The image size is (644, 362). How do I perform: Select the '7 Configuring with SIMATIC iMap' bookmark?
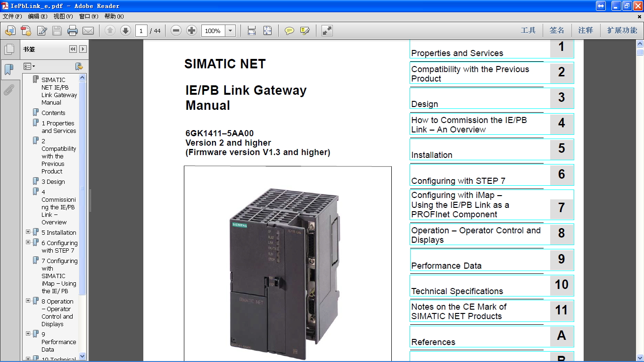point(59,276)
